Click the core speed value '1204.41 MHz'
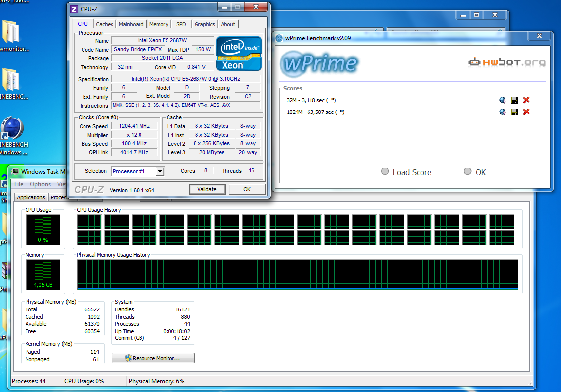The height and width of the screenshot is (392, 561). coord(134,126)
